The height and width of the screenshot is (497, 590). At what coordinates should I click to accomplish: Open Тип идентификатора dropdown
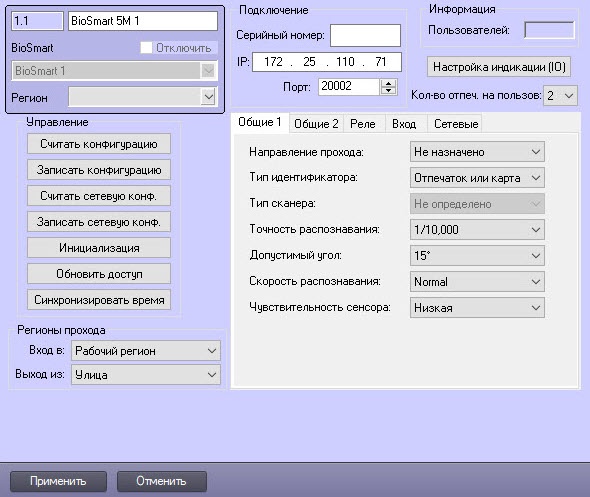[477, 178]
